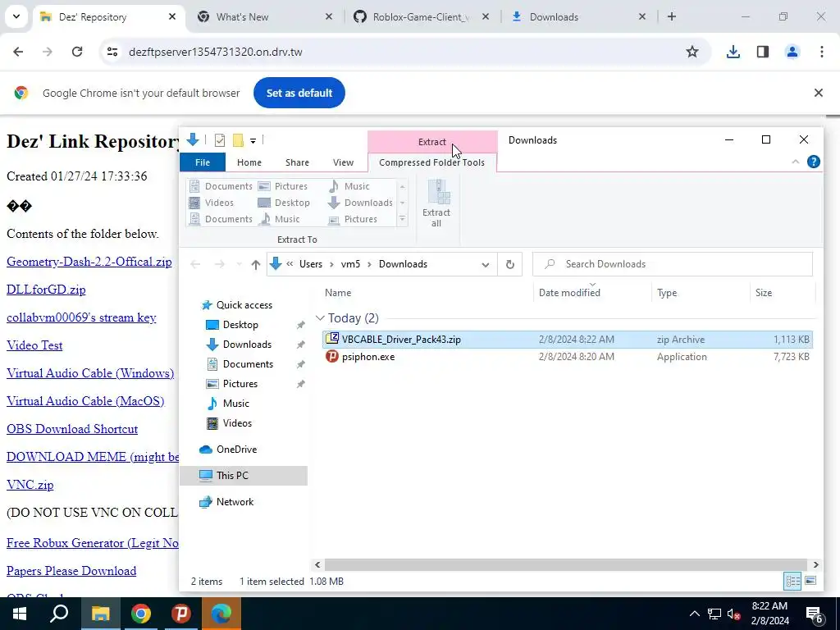840x630 pixels.
Task: Click the New folder quick access icon
Action: [x=238, y=140]
